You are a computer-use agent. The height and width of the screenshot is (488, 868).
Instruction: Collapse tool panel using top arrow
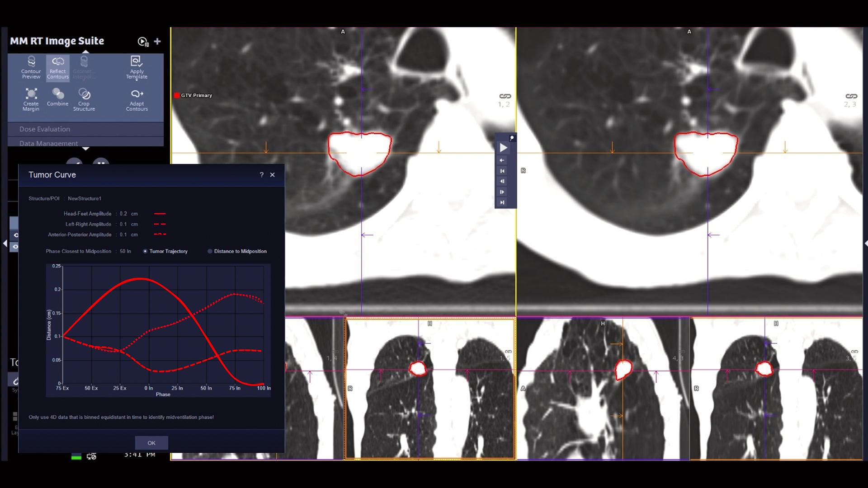(x=85, y=52)
